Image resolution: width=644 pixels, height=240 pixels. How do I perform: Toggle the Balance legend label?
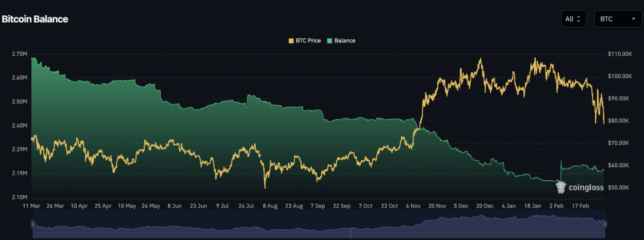pyautogui.click(x=344, y=41)
